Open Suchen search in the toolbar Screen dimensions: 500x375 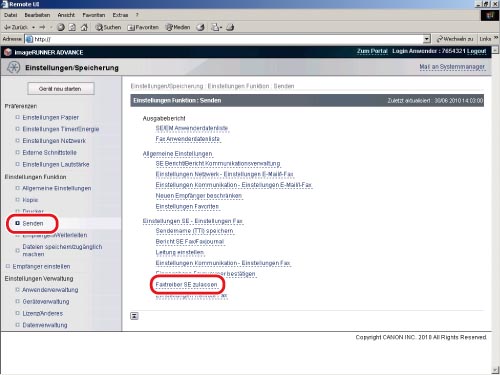coord(108,27)
